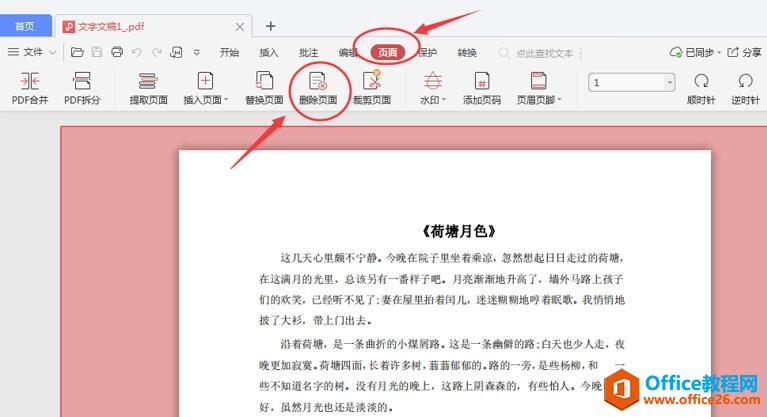Click the 删除页面 delete page tool
The width and height of the screenshot is (767, 417).
[318, 88]
